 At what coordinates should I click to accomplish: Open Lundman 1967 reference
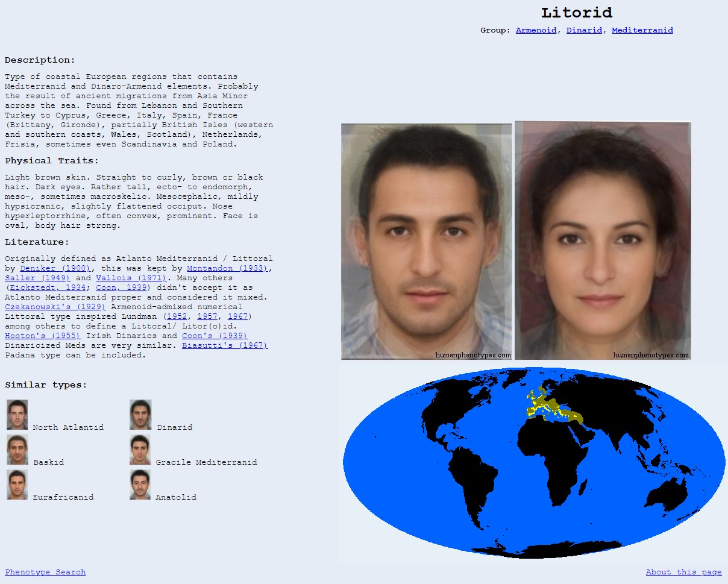pyautogui.click(x=237, y=316)
